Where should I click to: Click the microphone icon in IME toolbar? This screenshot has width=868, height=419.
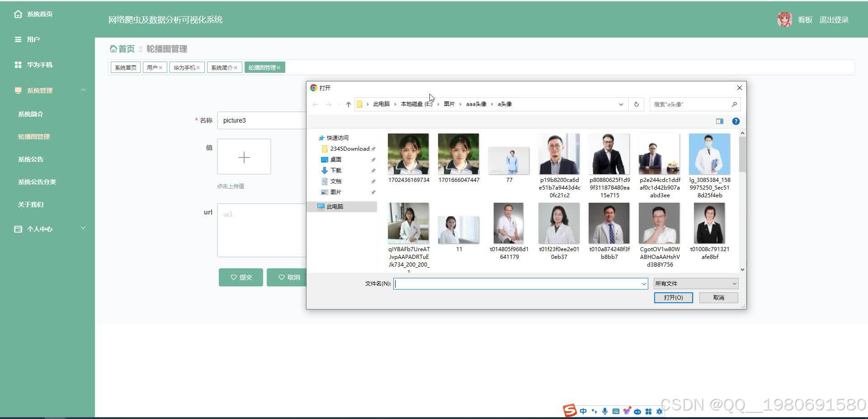coord(605,411)
